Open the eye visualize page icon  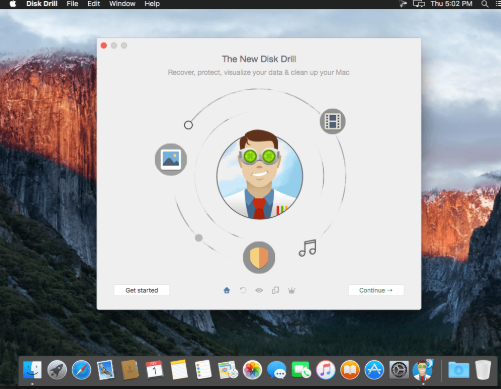click(x=259, y=290)
